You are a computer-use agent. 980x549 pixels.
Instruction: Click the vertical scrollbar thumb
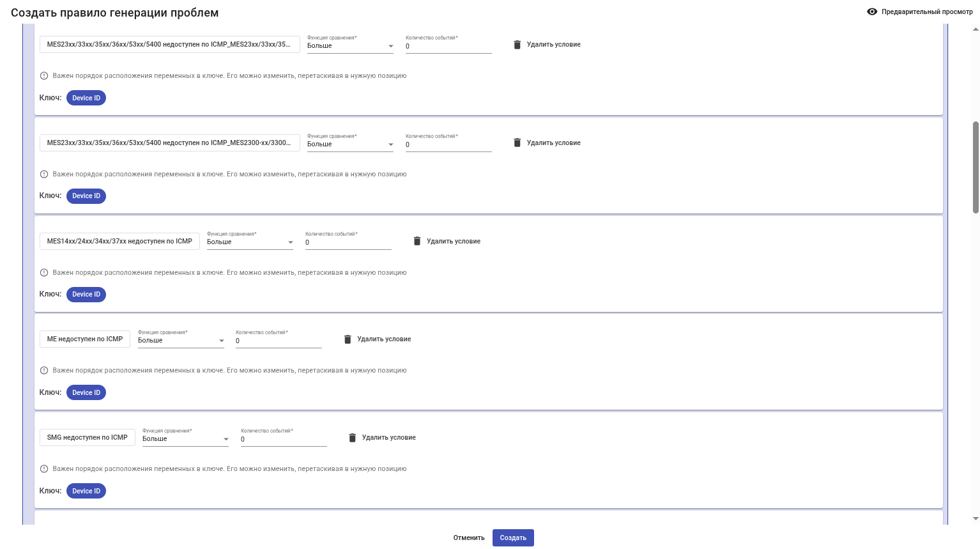[976, 167]
